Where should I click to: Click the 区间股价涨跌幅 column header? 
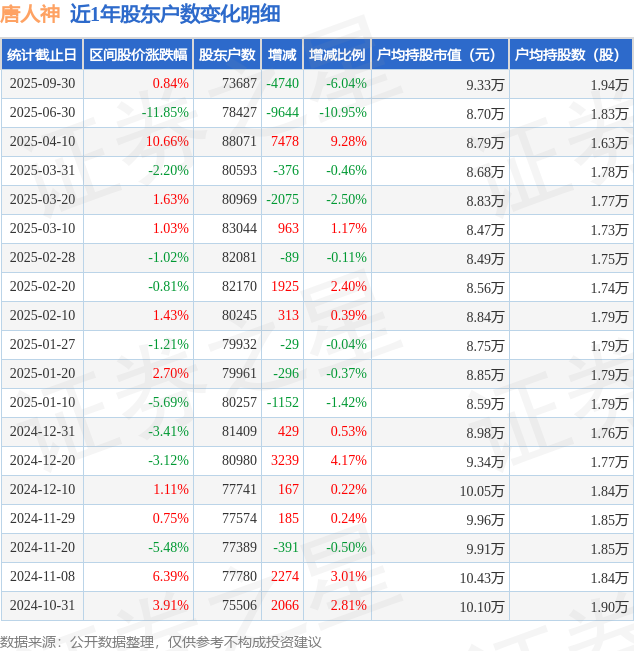(x=138, y=55)
